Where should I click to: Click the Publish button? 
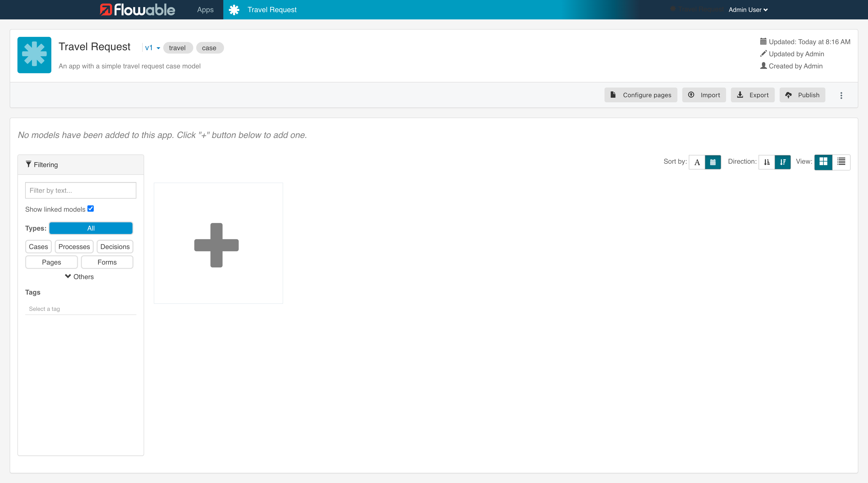802,95
